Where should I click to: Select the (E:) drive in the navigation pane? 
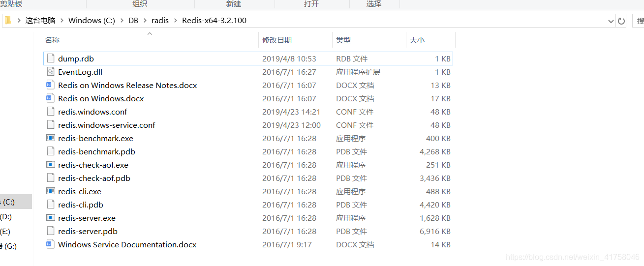tap(6, 231)
